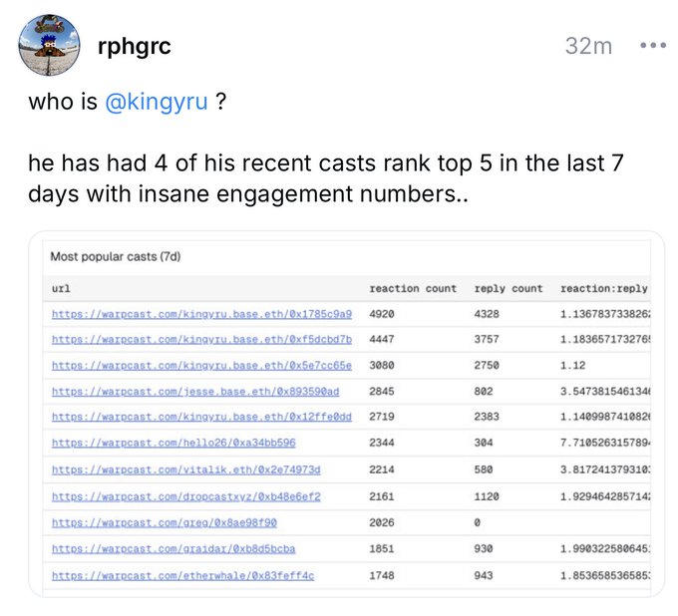Screen dimensions: 678x616
Task: Open the dropcastxyz cast link
Action: tap(185, 495)
